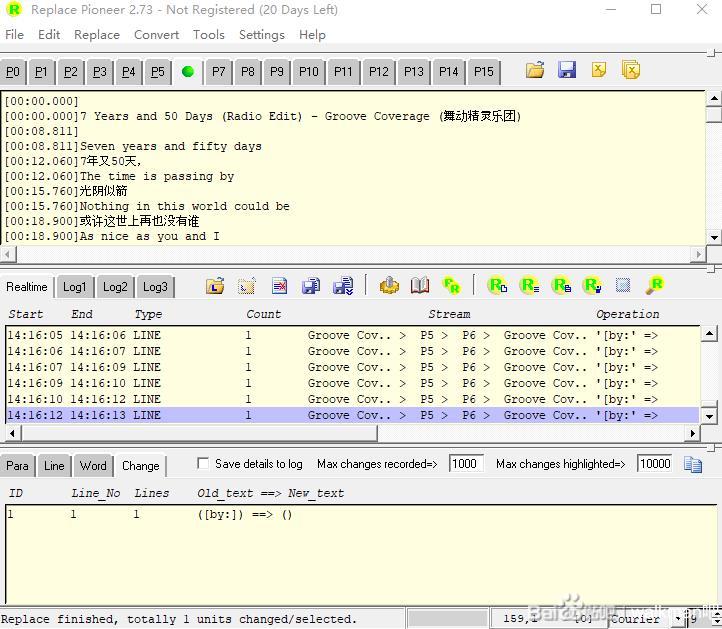Screen dimensions: 722x629
Task: Select the green dot active page tab
Action: pyautogui.click(x=187, y=72)
